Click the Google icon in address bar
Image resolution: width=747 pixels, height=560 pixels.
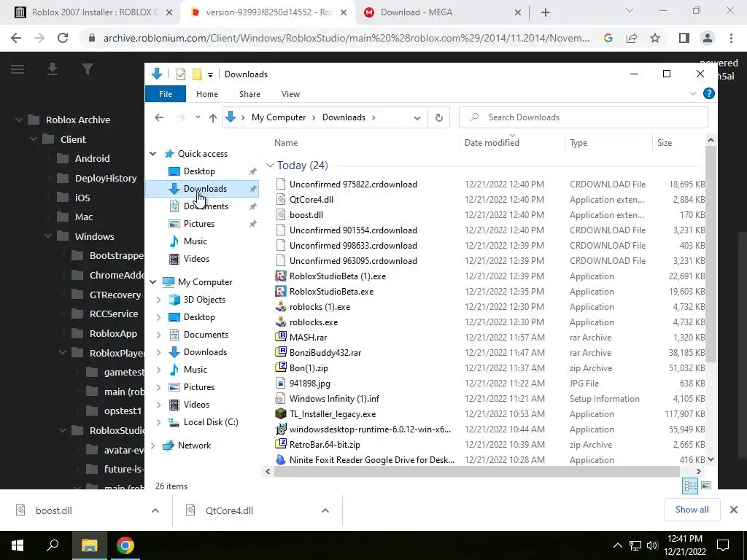(x=608, y=38)
